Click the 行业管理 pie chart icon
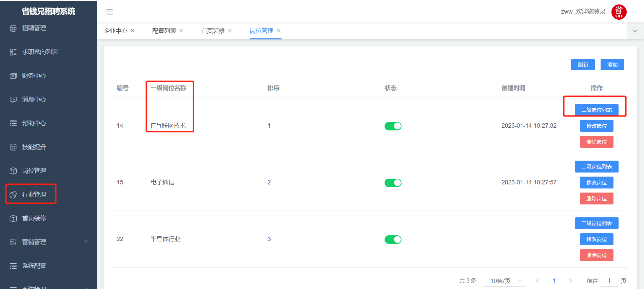Image resolution: width=644 pixels, height=289 pixels. (x=13, y=195)
